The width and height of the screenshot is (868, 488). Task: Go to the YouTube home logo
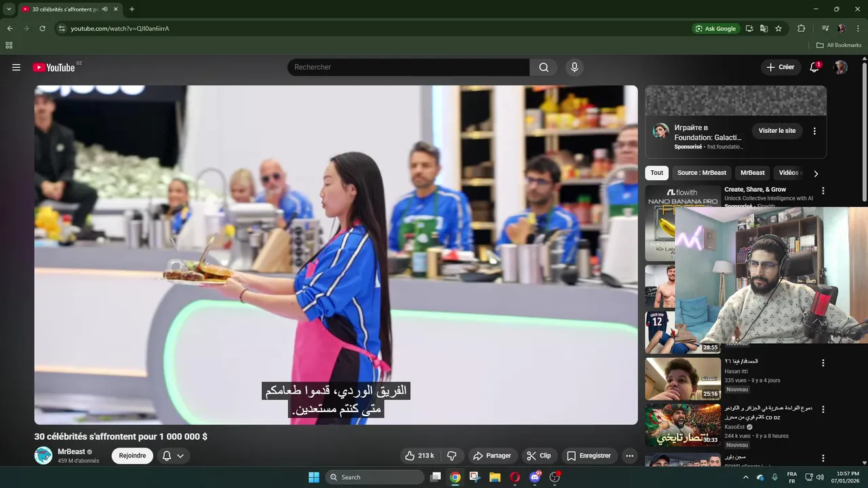click(54, 67)
